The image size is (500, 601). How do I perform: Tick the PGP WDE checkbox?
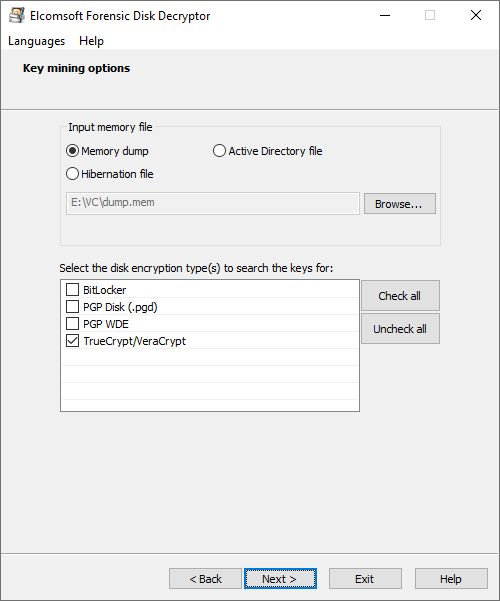(72, 324)
